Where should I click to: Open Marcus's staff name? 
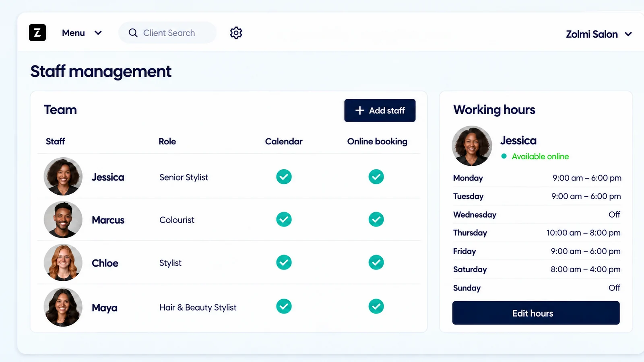tap(108, 220)
